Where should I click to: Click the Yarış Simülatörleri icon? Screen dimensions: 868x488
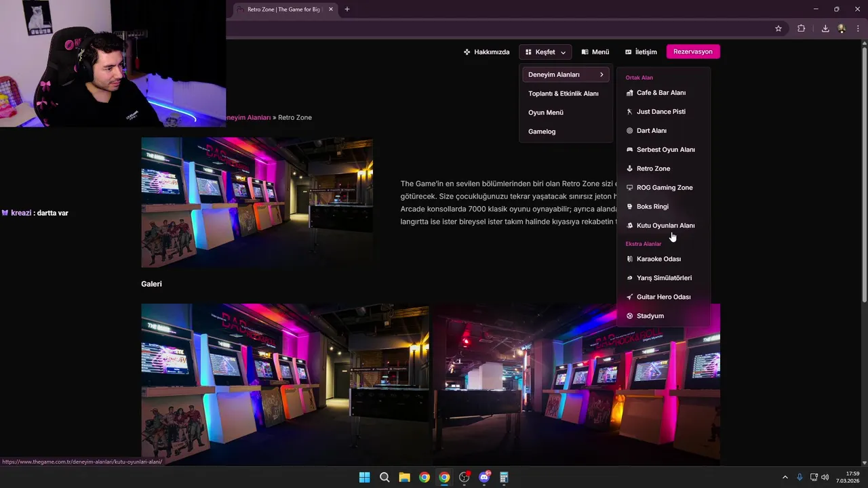[629, 278]
